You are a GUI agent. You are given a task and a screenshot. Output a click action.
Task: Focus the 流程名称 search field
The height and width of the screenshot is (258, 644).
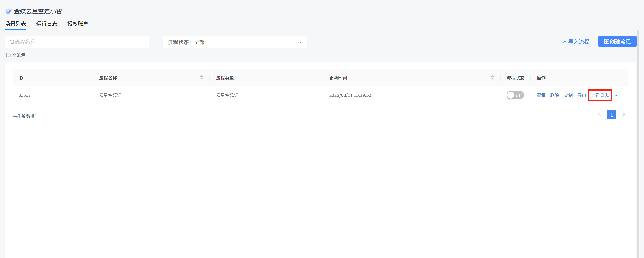pos(77,42)
